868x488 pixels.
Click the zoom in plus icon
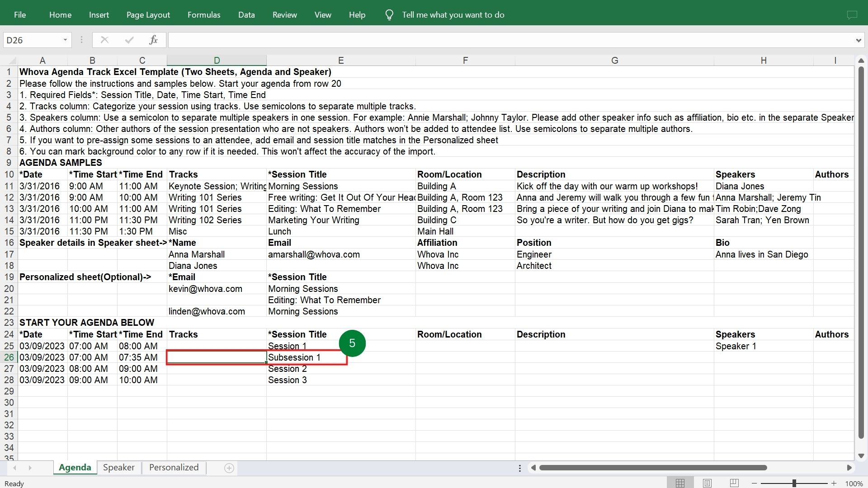(834, 483)
